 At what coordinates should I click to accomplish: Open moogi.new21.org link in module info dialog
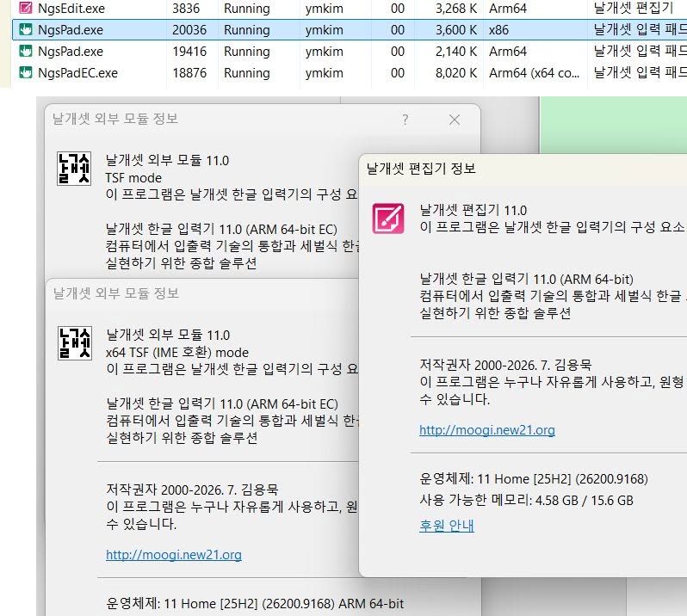coord(174,555)
